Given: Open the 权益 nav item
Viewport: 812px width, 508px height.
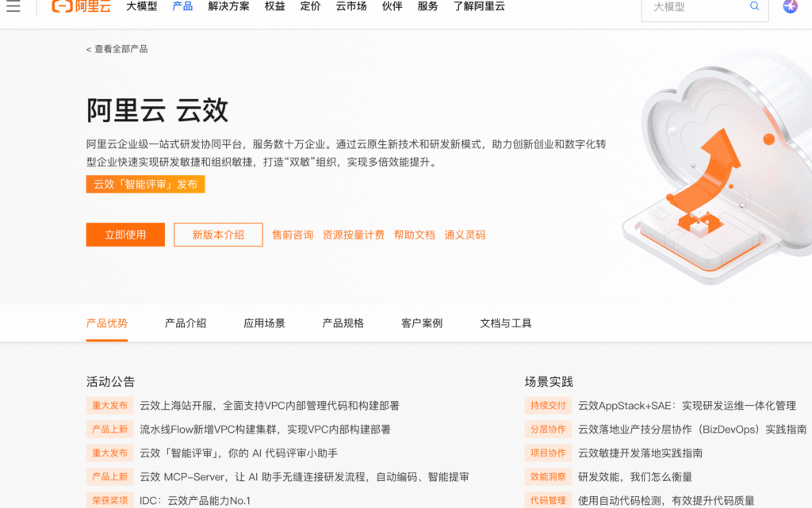Looking at the screenshot, I should pos(274,6).
